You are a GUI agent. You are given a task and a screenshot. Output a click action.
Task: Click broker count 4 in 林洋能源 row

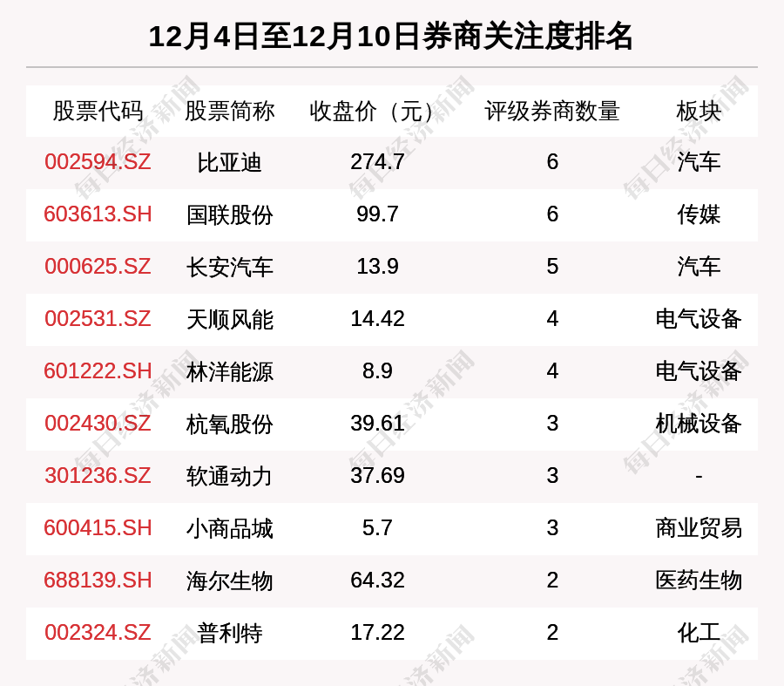(552, 371)
